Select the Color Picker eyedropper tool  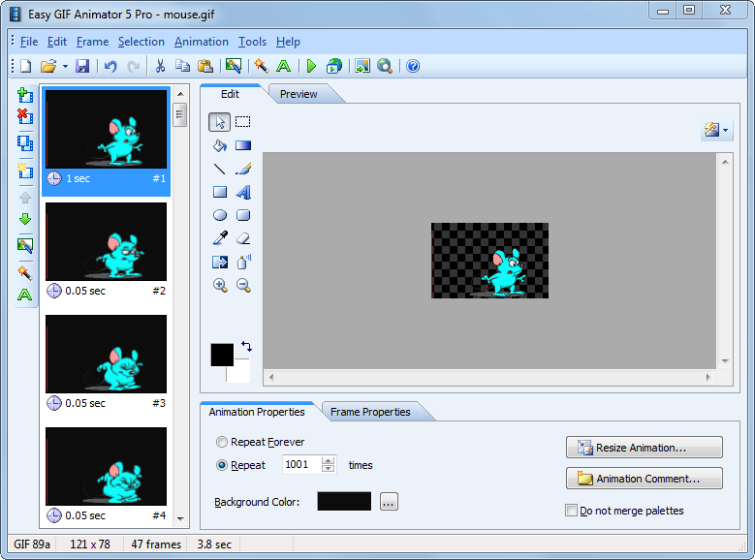point(220,238)
